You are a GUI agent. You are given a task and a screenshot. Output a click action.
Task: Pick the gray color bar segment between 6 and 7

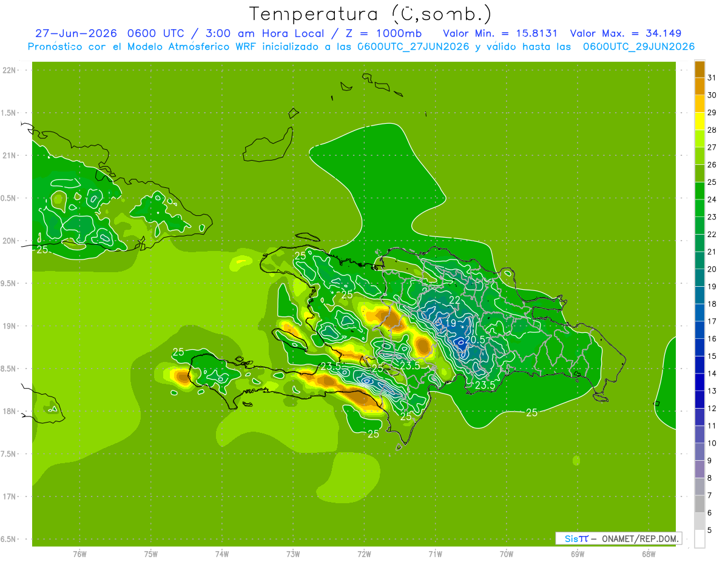(699, 504)
